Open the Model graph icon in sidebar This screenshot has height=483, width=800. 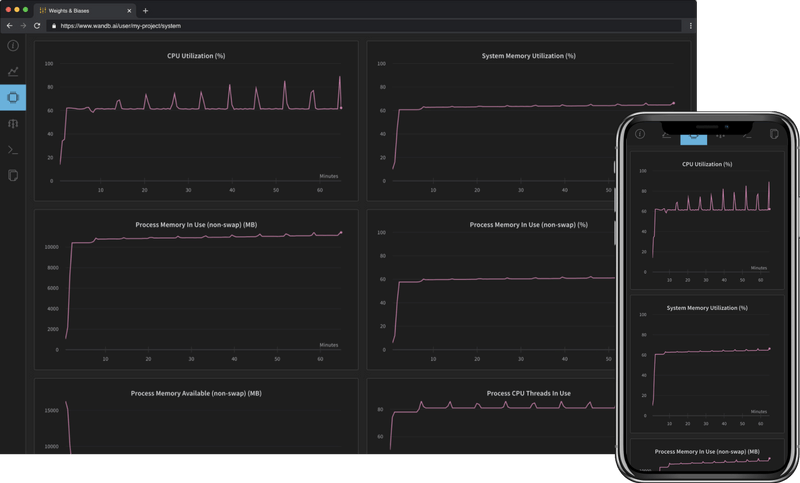click(13, 124)
